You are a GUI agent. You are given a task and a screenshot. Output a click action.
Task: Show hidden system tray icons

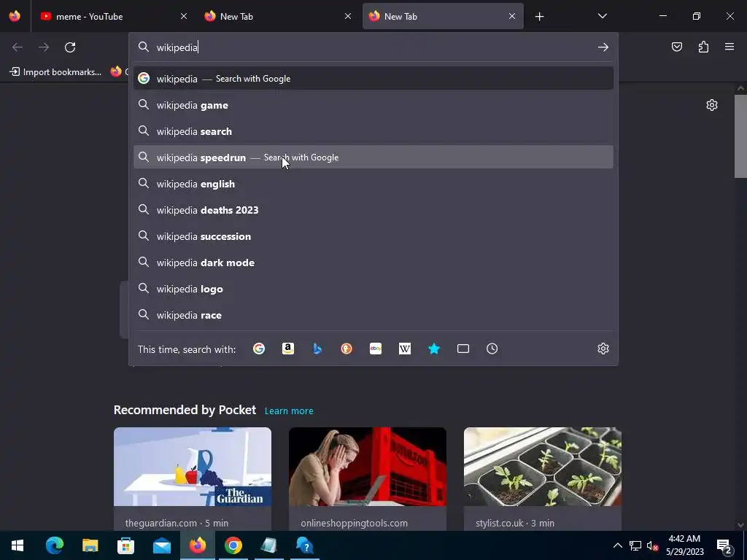(x=617, y=545)
